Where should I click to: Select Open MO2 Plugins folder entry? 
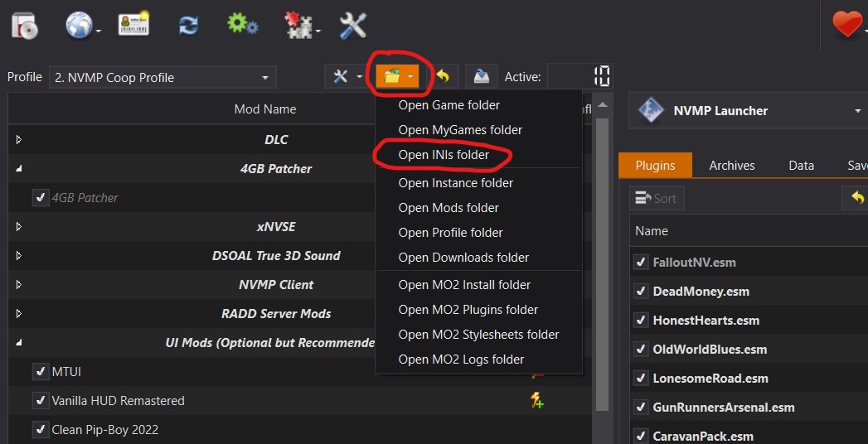click(468, 310)
